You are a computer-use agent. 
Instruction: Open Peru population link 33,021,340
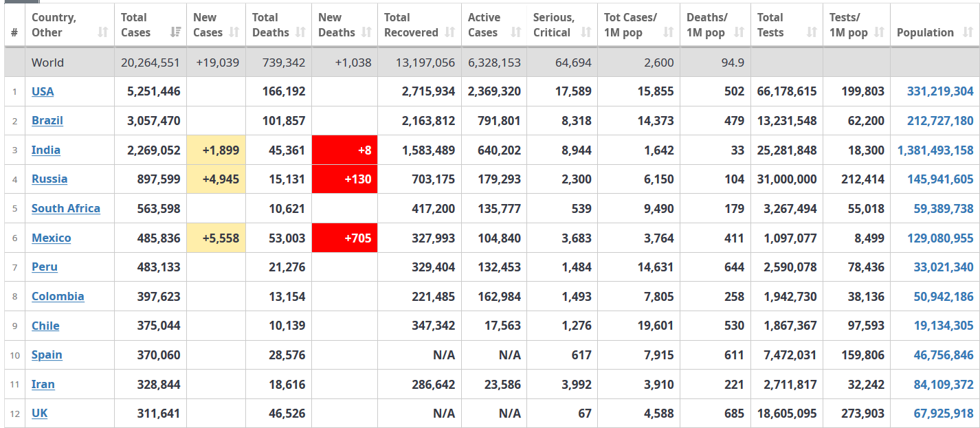944,267
